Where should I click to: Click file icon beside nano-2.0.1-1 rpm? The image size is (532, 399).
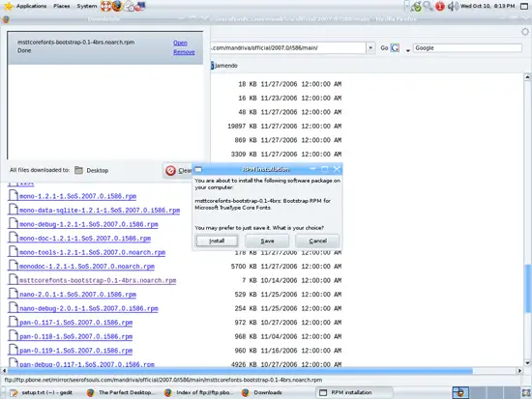pyautogui.click(x=13, y=294)
